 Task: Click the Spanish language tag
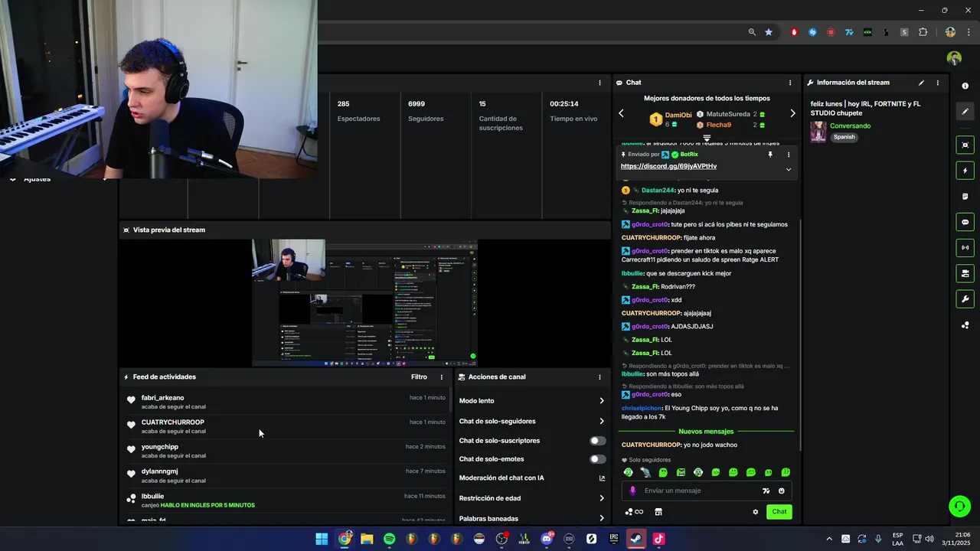click(x=844, y=138)
